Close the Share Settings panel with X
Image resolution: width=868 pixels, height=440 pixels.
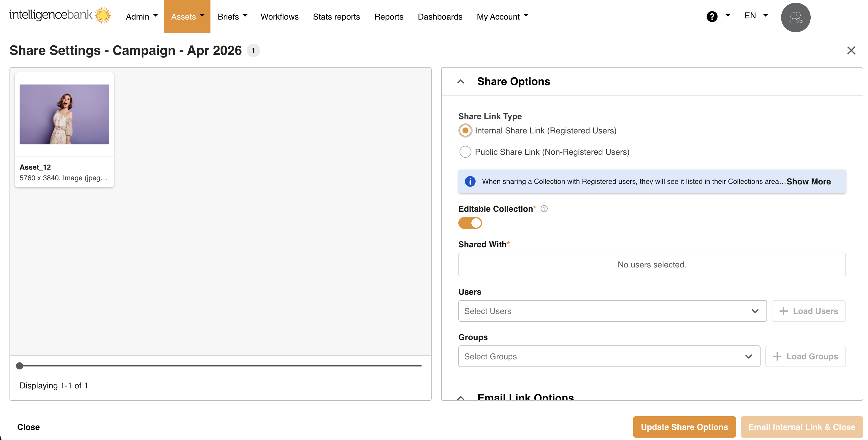851,50
